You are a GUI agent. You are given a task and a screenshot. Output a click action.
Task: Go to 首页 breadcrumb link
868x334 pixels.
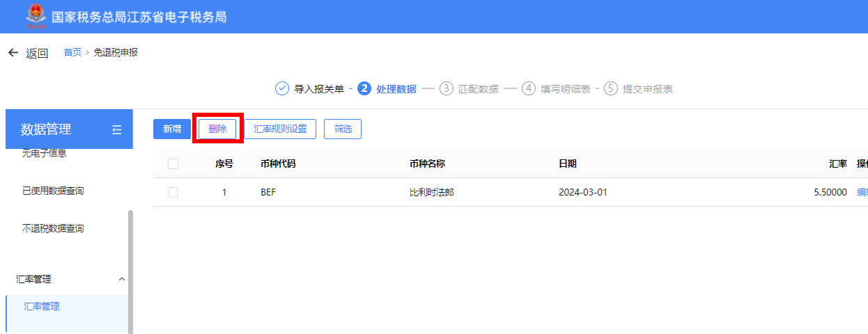[x=72, y=52]
